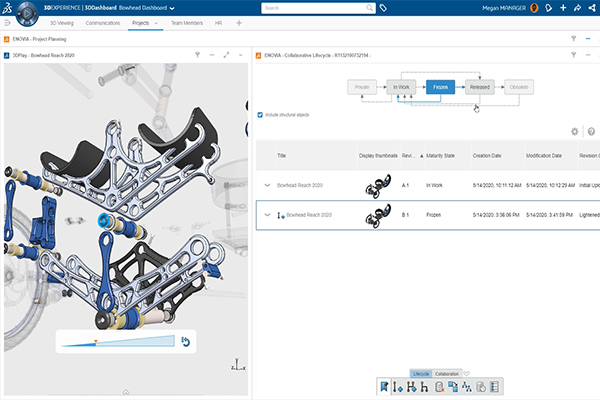
Task: Click the first flag icon in Lifecycle toolbar
Action: click(x=385, y=386)
